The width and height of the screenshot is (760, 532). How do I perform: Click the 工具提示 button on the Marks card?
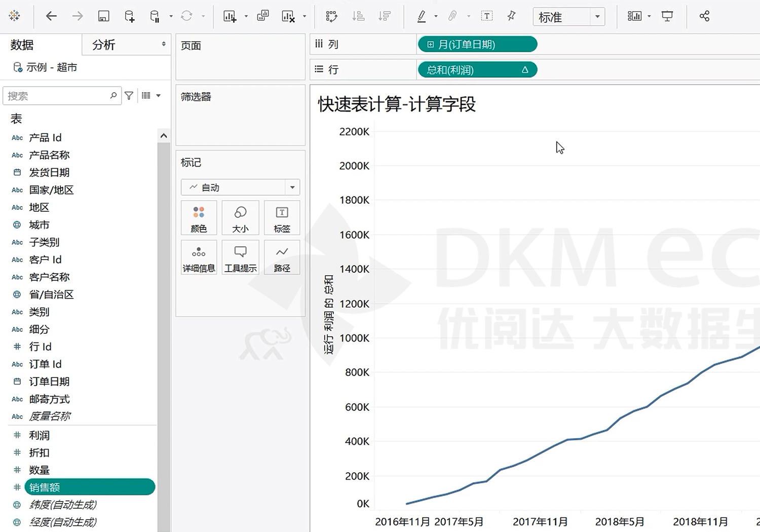tap(240, 258)
